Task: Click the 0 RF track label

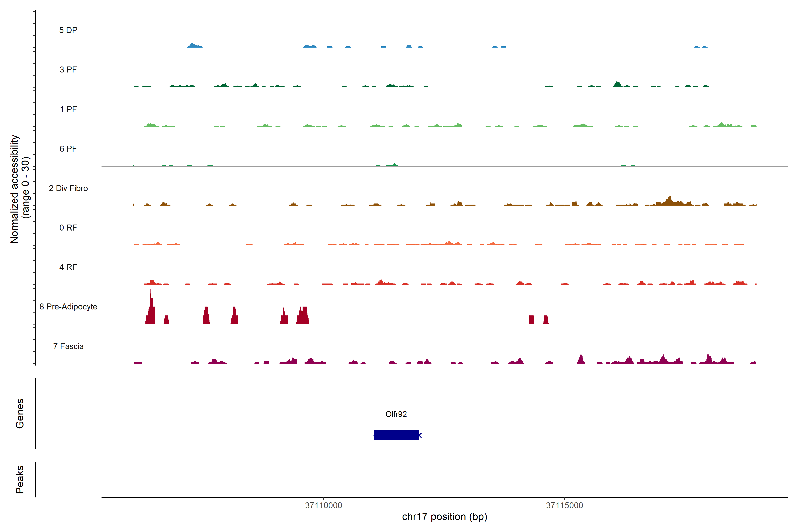Action: coord(68,228)
